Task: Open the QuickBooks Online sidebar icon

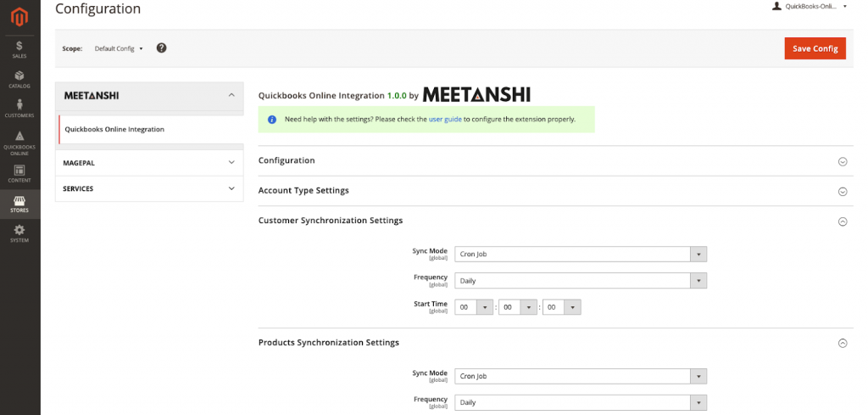Action: pos(19,142)
